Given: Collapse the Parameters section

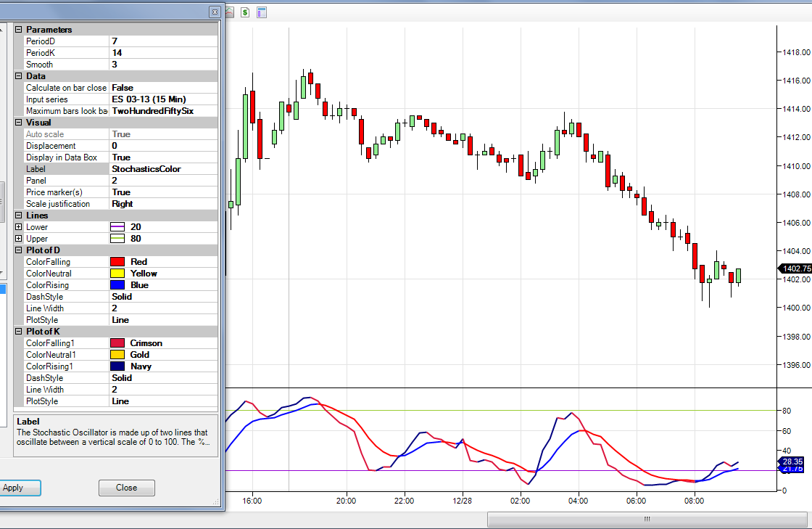Looking at the screenshot, I should (19, 30).
